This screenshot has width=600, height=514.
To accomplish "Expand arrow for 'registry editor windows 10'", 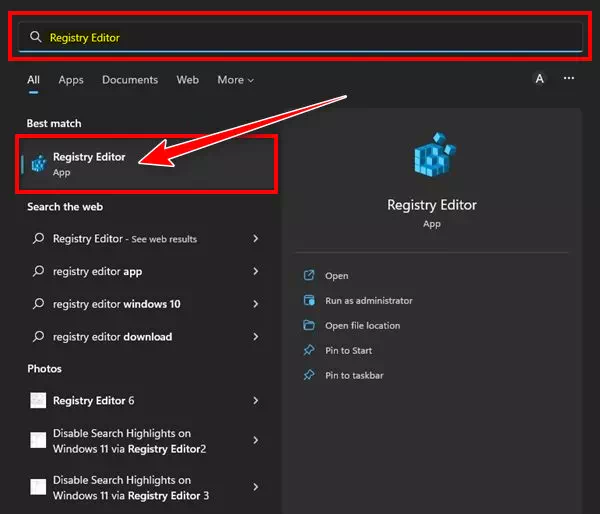I will (x=256, y=304).
